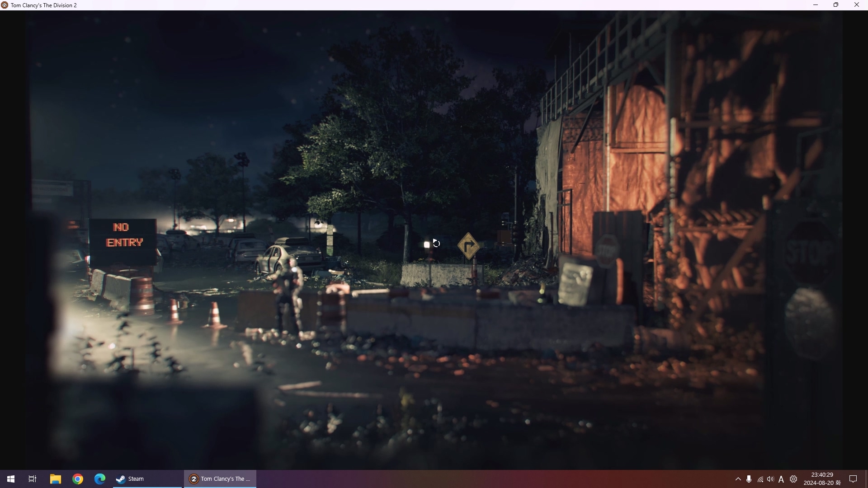
Task: Click the IME settings gear icon
Action: pyautogui.click(x=793, y=479)
